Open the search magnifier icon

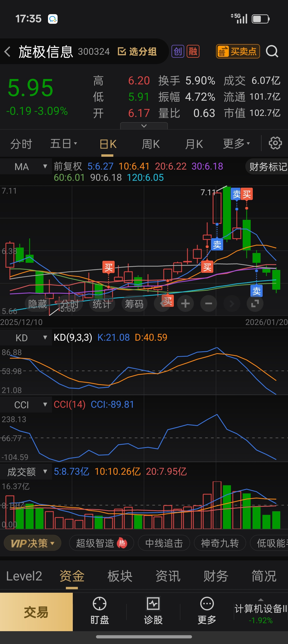click(272, 51)
